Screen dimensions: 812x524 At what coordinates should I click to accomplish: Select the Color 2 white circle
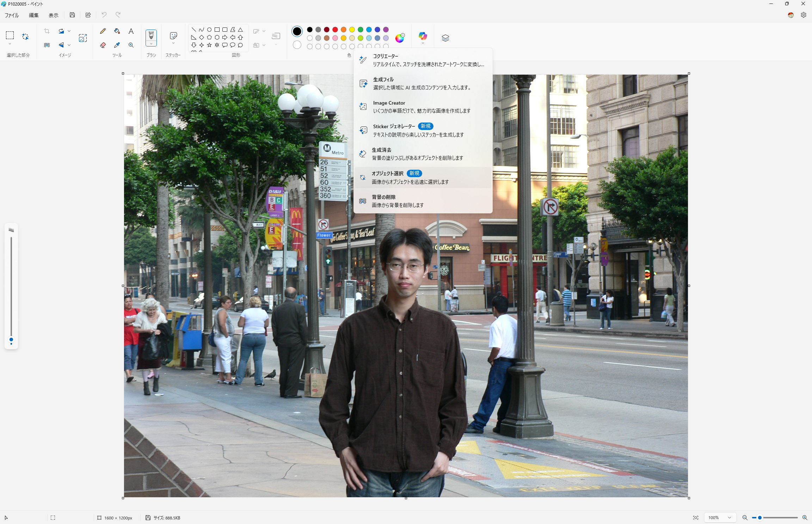tap(297, 45)
